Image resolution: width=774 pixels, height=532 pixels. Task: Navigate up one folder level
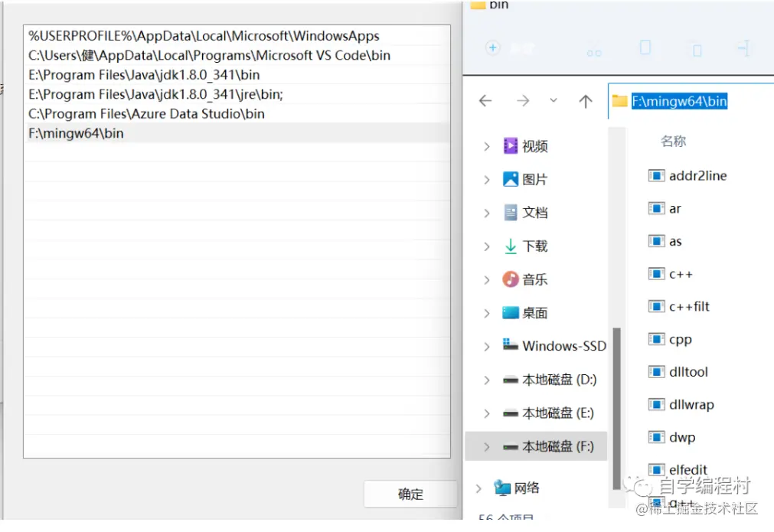tap(586, 101)
